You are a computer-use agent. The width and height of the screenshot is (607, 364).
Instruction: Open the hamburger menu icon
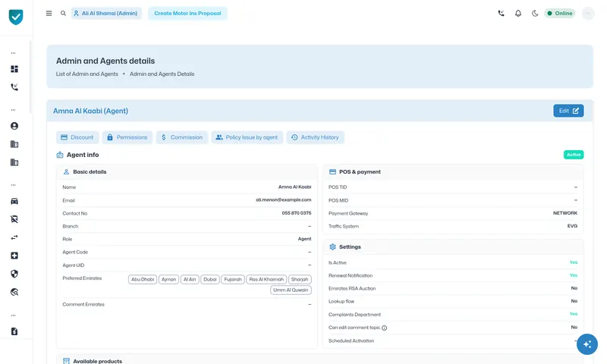(49, 13)
